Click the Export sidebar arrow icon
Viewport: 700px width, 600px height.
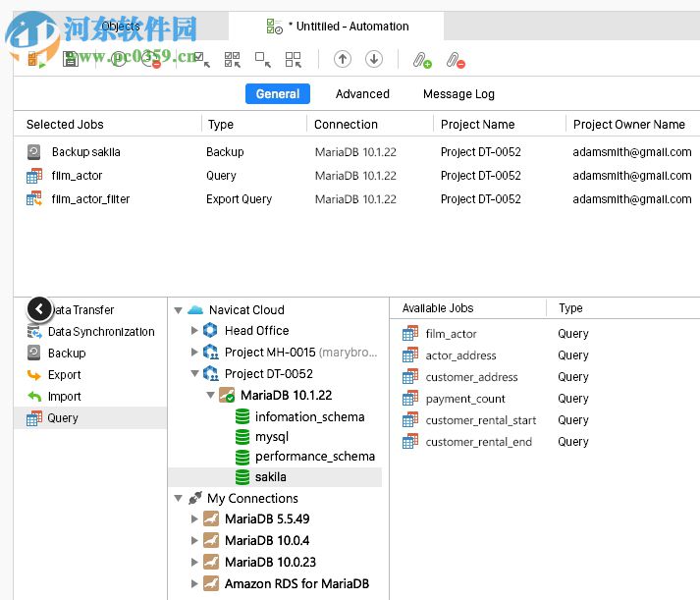pyautogui.click(x=34, y=375)
